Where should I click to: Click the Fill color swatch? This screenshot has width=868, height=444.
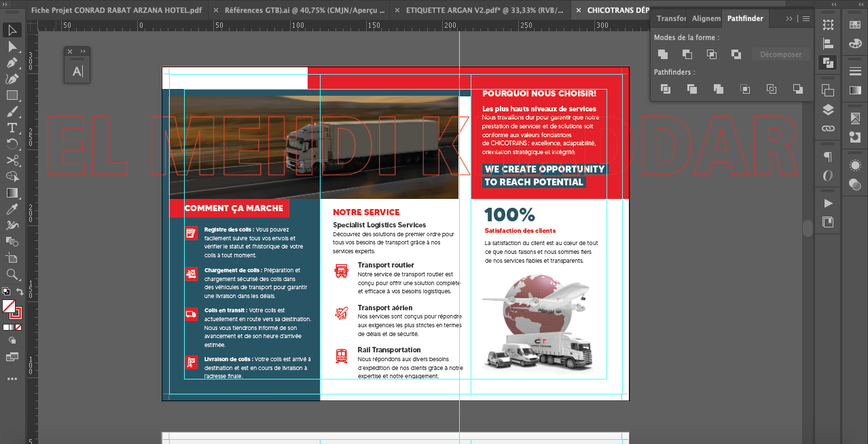[x=9, y=307]
